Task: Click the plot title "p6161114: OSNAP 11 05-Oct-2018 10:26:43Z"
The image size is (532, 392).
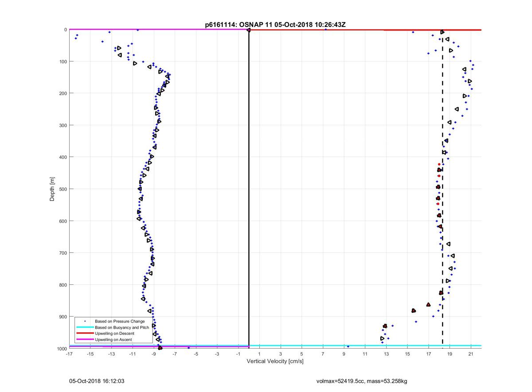Action: click(x=275, y=25)
